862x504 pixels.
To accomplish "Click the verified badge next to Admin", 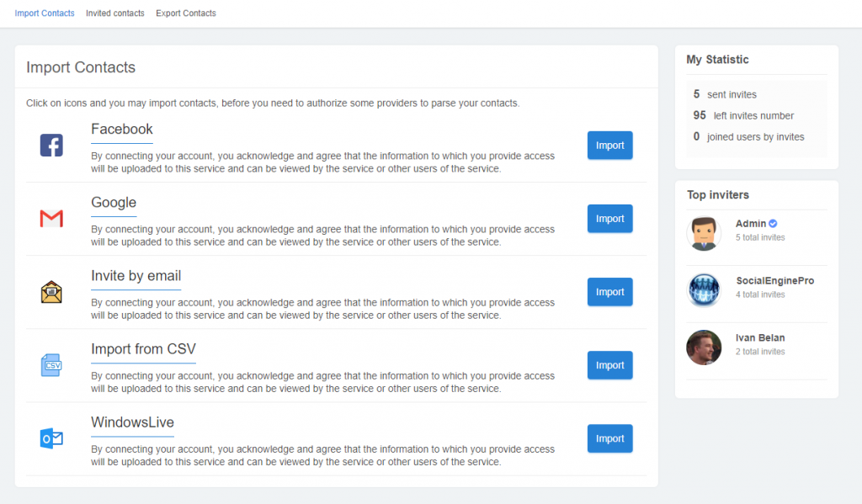I will tap(773, 224).
